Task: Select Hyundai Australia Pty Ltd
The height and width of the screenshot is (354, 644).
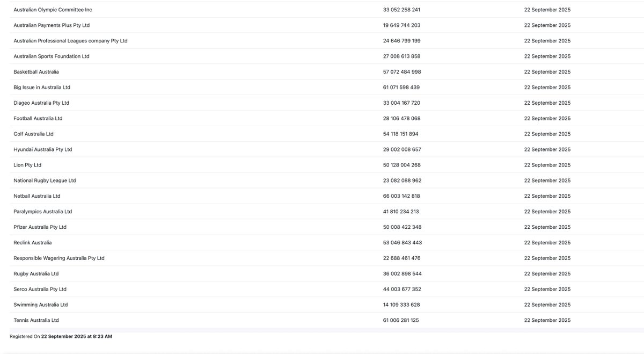Action: click(x=43, y=150)
